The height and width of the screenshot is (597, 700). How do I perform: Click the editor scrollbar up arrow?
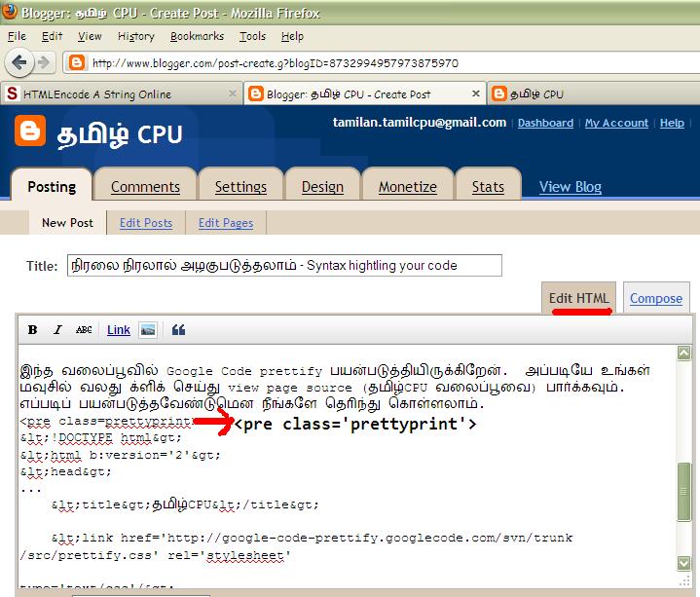point(683,353)
